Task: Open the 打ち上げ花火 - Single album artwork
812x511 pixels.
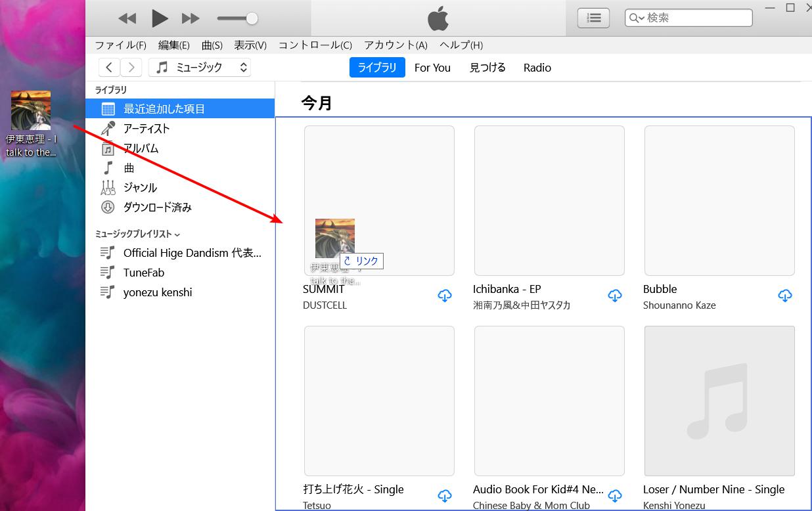Action: 379,401
